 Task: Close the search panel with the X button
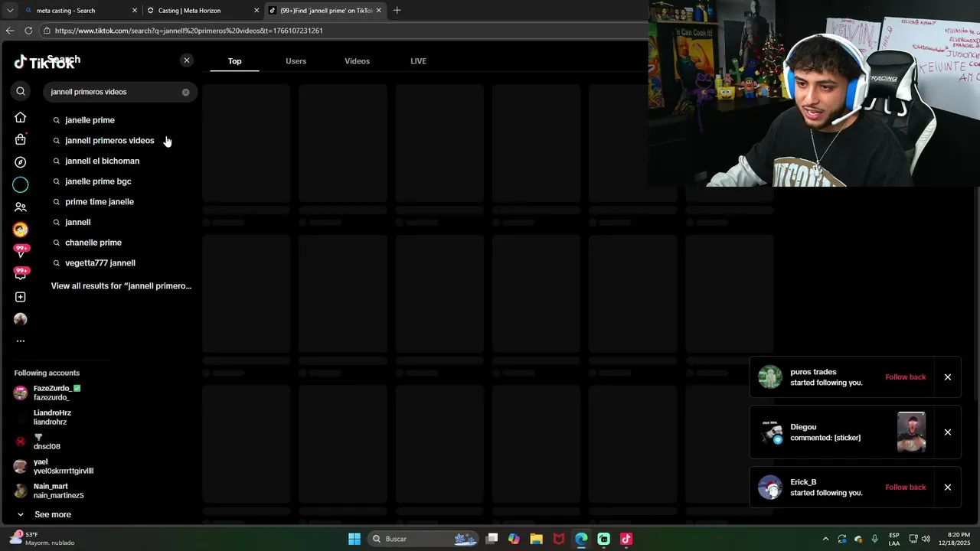pos(186,60)
